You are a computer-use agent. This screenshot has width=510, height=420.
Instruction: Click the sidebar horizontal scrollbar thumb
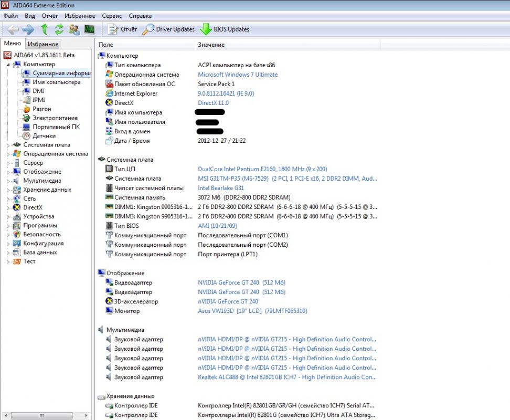click(42, 415)
